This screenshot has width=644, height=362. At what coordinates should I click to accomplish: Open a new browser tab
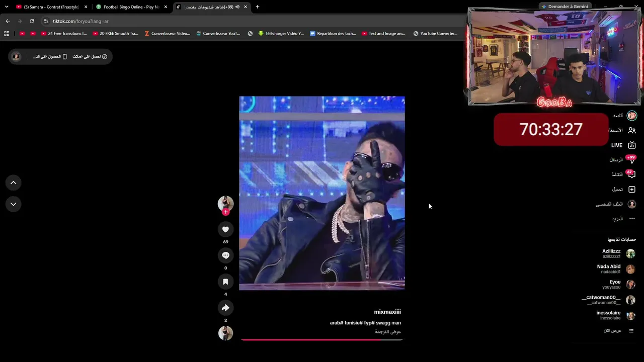point(258,7)
